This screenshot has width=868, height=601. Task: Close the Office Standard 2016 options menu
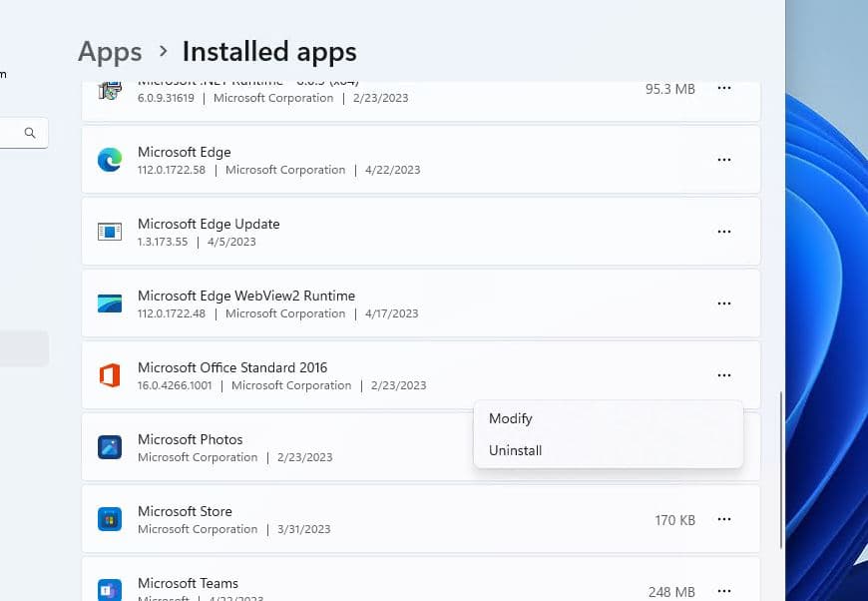(724, 375)
